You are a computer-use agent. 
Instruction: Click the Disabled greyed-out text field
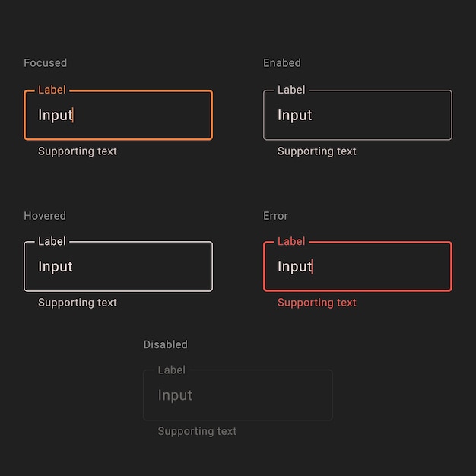(238, 395)
